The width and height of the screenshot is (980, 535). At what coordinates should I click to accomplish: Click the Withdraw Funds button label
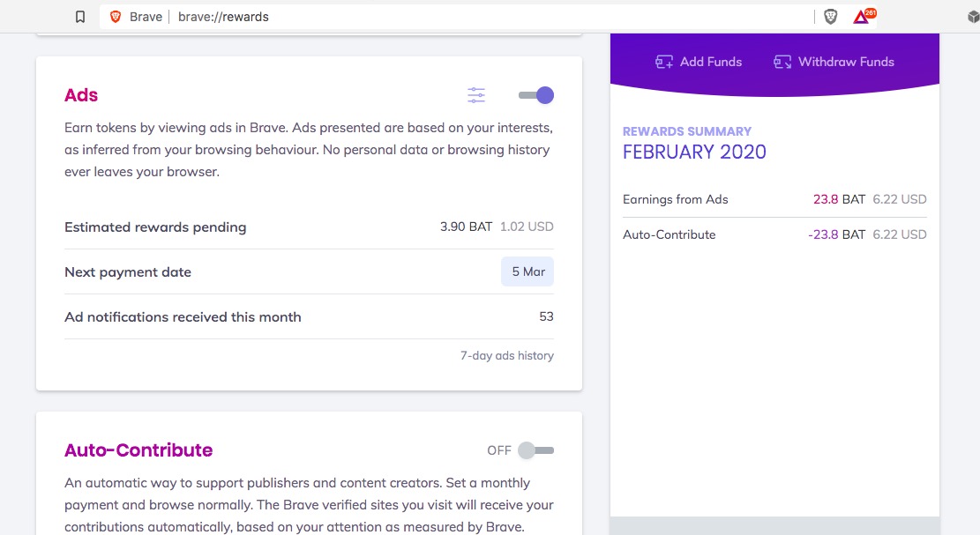click(846, 62)
